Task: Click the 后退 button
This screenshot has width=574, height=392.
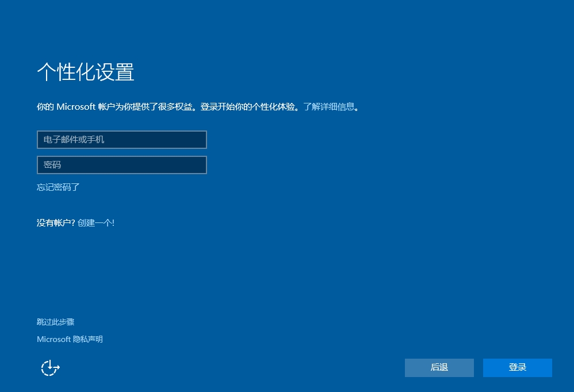Action: click(439, 367)
